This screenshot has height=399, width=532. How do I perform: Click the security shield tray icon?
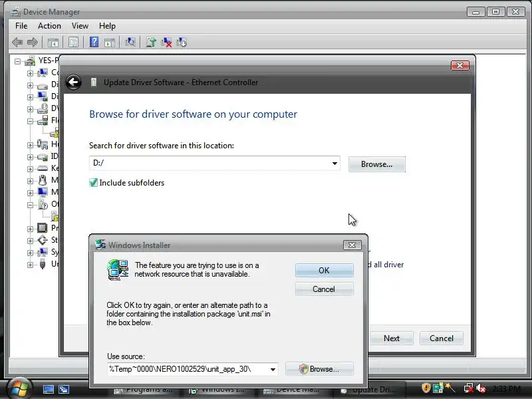[x=426, y=388]
